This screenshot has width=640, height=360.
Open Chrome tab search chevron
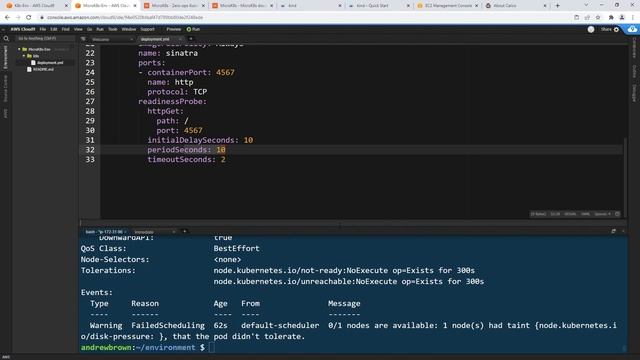(x=586, y=5)
